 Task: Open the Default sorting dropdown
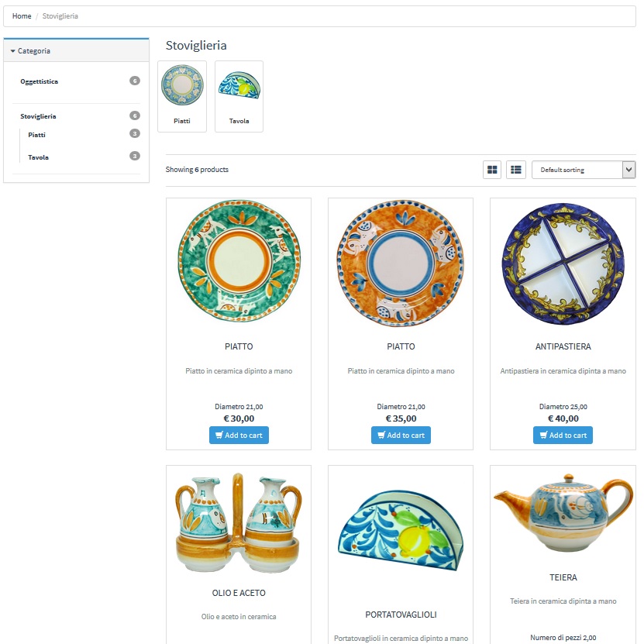point(583,170)
